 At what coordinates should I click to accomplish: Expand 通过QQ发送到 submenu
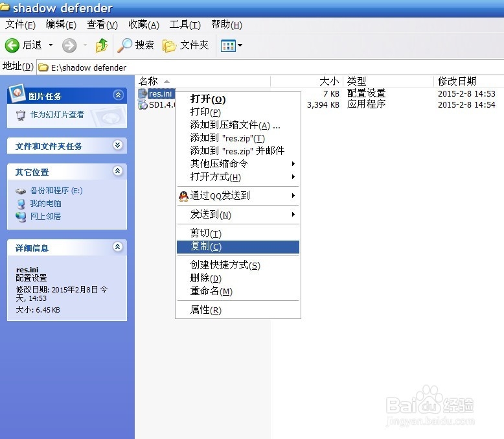(238, 195)
